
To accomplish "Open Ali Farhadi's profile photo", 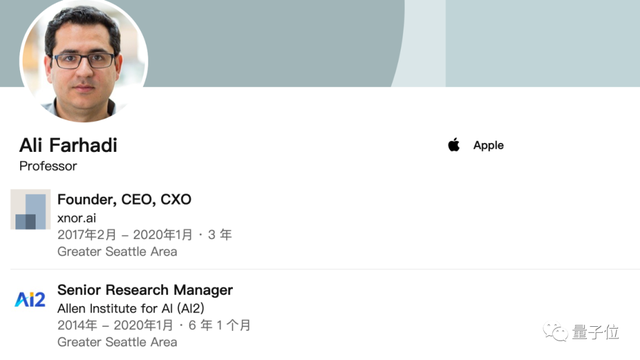I will [84, 60].
